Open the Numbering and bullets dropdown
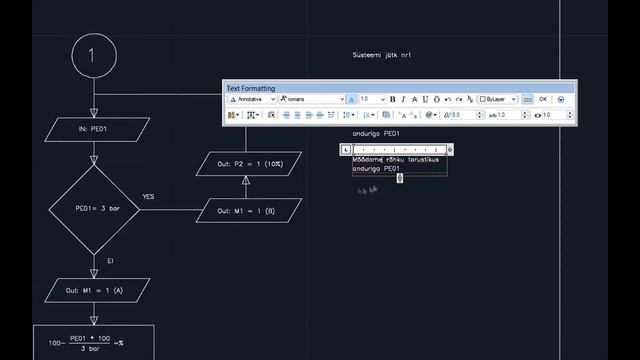This screenshot has width=640, height=360. 369,115
